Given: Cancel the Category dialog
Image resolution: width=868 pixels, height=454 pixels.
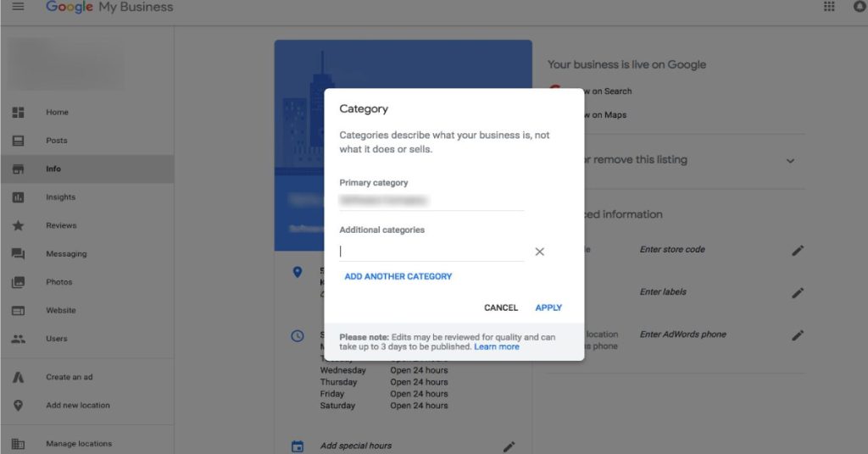Looking at the screenshot, I should (501, 307).
